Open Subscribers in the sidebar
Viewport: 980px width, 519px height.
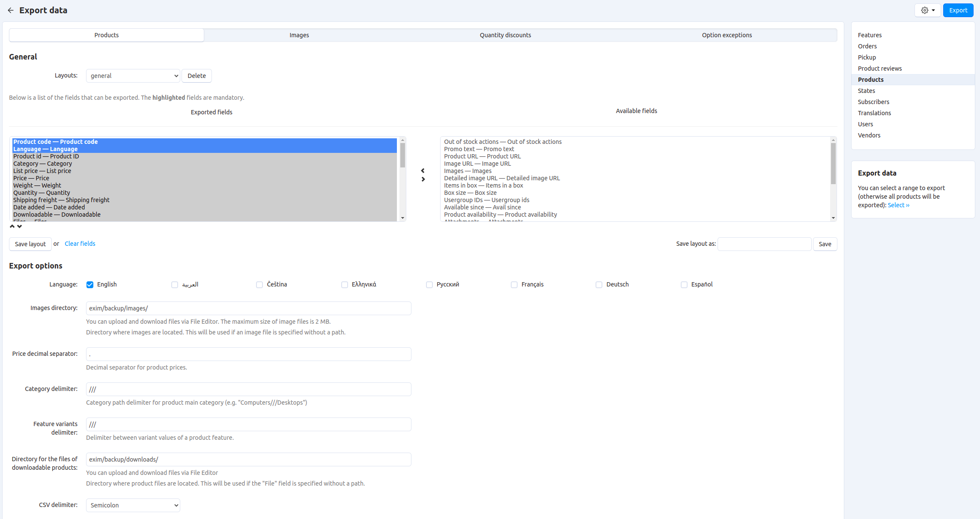873,102
